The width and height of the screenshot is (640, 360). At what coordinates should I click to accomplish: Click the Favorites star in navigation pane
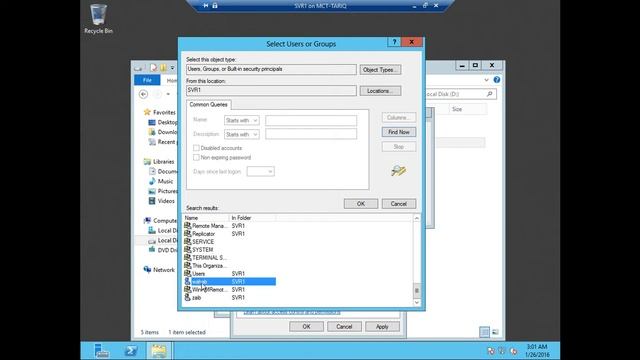pyautogui.click(x=147, y=112)
